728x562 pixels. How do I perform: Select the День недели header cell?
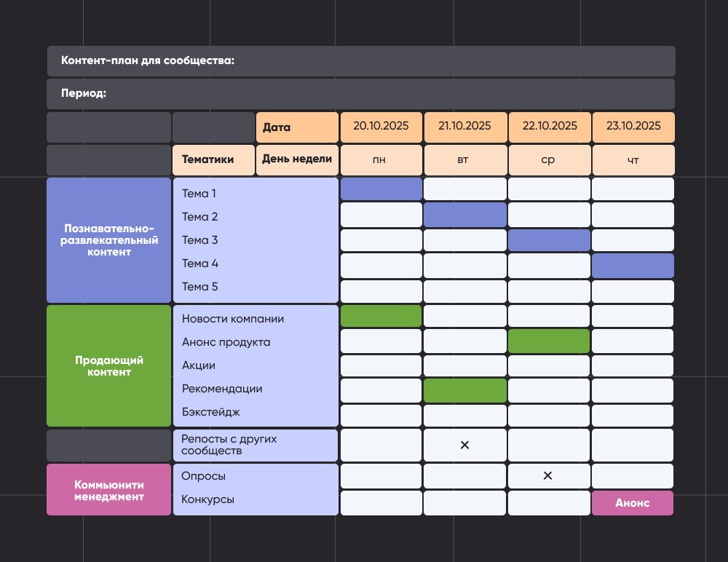click(x=297, y=159)
